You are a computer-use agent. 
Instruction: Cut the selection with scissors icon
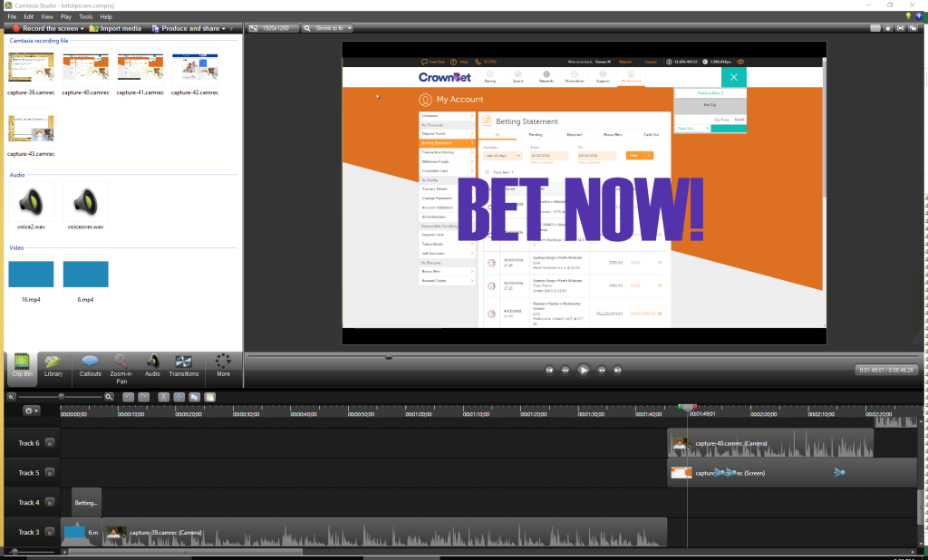click(163, 397)
